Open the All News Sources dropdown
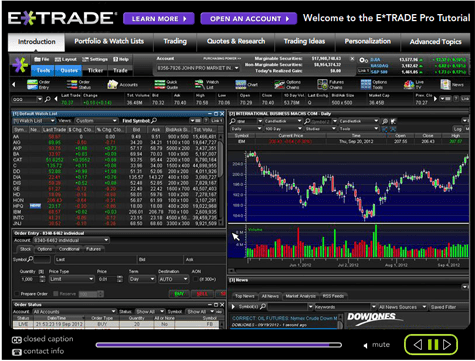The image size is (475, 361). pyautogui.click(x=402, y=307)
